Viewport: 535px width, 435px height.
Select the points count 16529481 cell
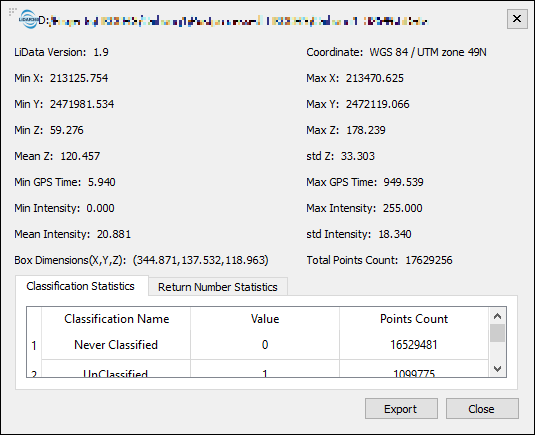point(414,345)
